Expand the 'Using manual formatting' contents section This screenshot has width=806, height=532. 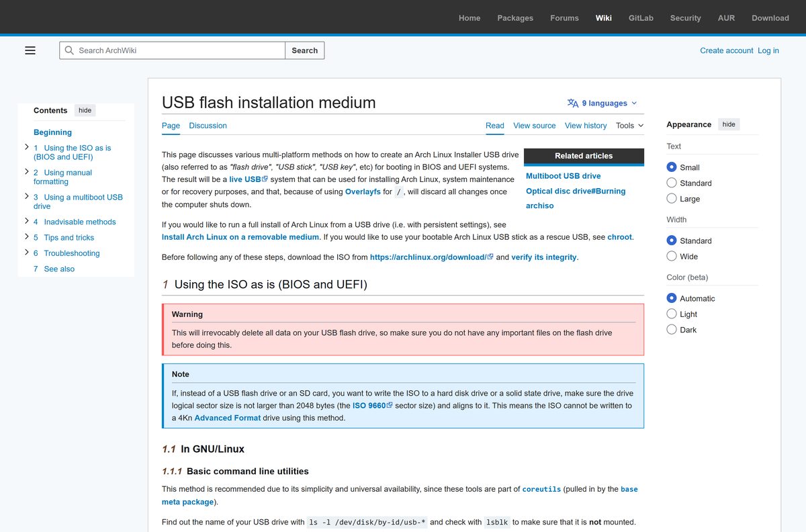pyautogui.click(x=26, y=172)
